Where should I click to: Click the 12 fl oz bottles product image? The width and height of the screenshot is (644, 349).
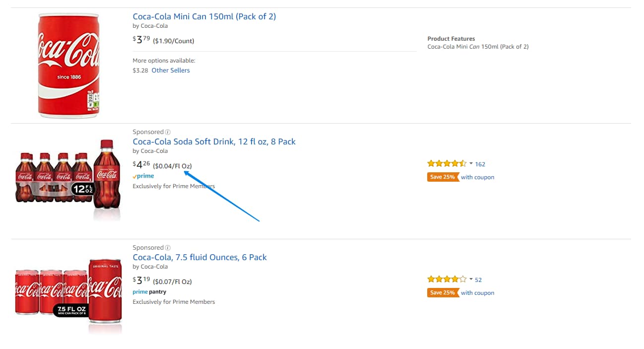[x=68, y=179]
